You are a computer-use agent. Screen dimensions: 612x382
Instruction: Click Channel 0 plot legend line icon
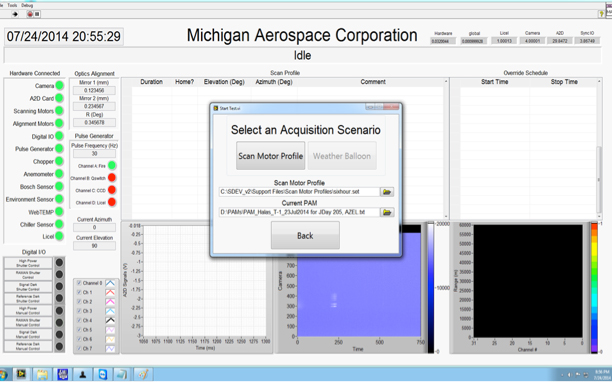pyautogui.click(x=110, y=283)
